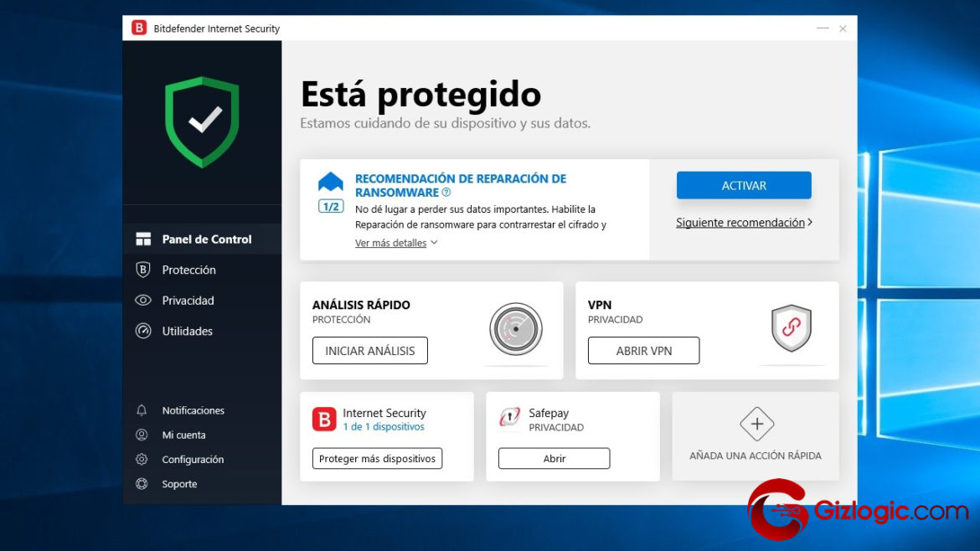Click the ransomware recommendation house icon

click(x=331, y=182)
